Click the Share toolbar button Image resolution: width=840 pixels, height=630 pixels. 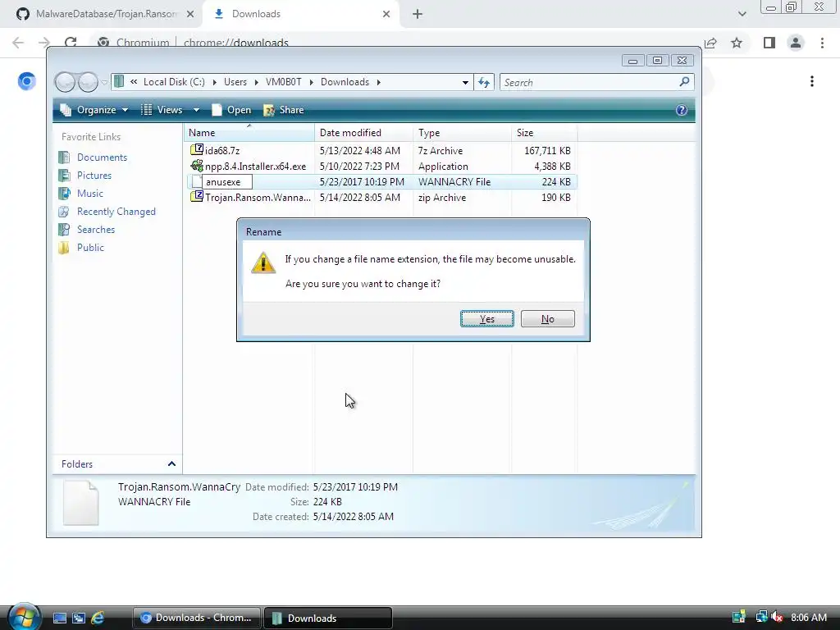284,110
